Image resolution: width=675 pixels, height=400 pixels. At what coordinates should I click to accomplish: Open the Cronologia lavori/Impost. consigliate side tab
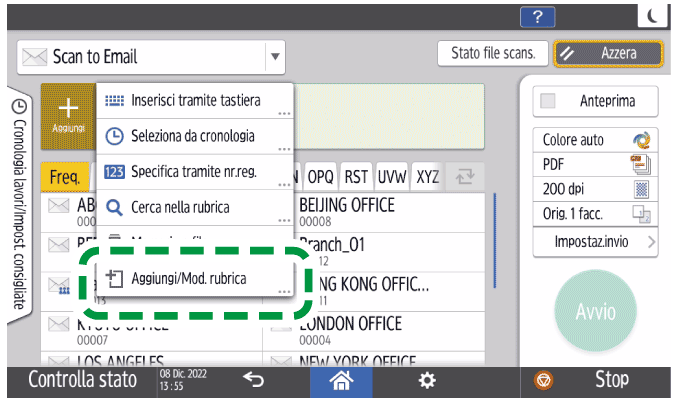pos(20,205)
